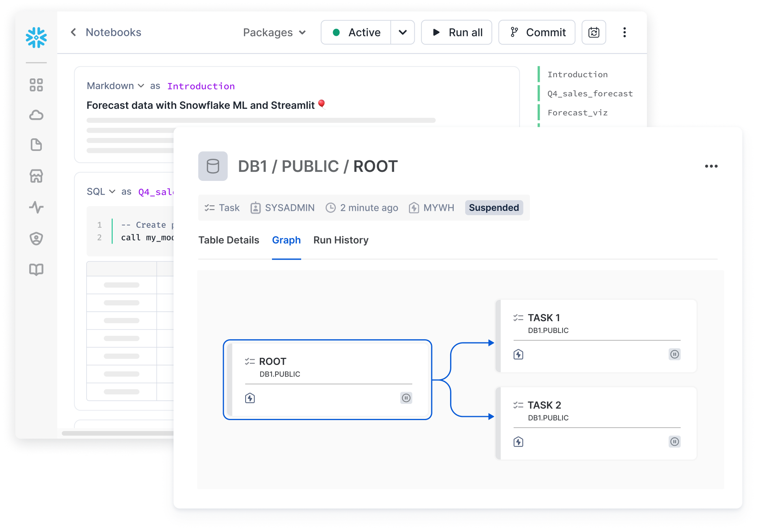Click the Run all button
The height and width of the screenshot is (532, 758).
coord(456,32)
